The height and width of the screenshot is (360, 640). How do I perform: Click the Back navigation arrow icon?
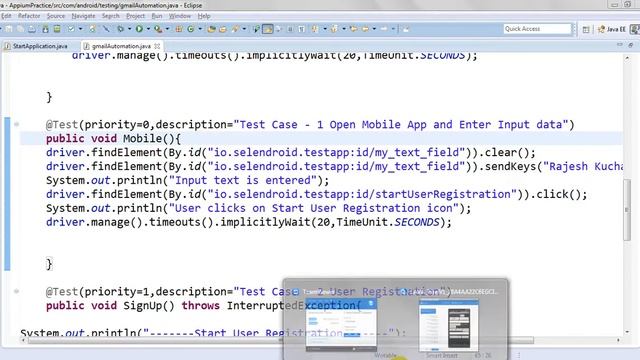tap(365, 29)
